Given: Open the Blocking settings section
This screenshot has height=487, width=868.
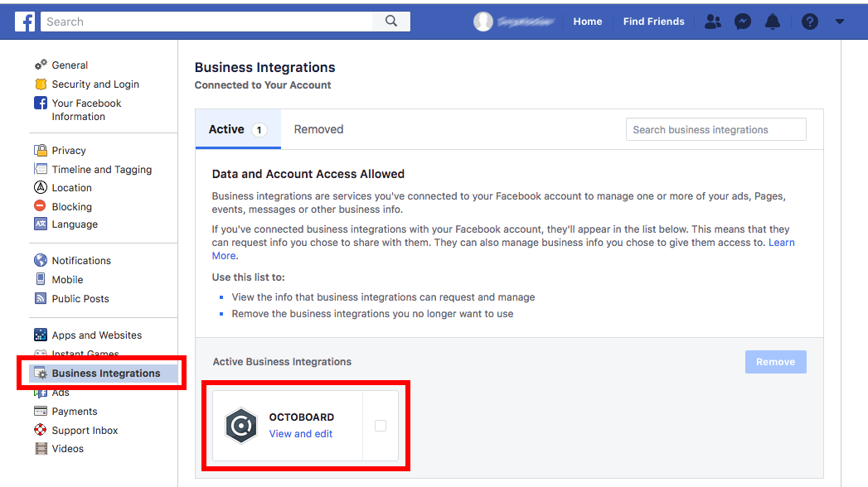Looking at the screenshot, I should (x=72, y=207).
